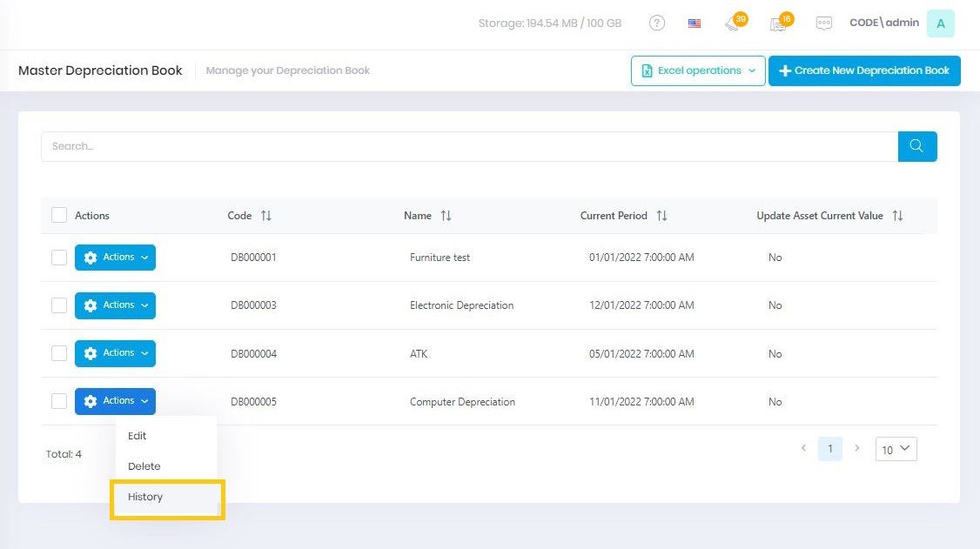Sort by Code column arrows
The width and height of the screenshot is (980, 549).
pos(266,216)
